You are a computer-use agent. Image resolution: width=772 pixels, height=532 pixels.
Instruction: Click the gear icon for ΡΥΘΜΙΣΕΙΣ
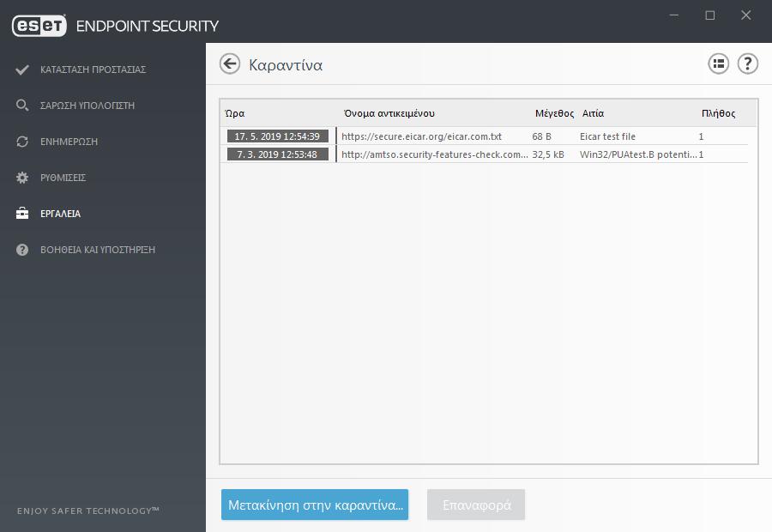coord(22,178)
